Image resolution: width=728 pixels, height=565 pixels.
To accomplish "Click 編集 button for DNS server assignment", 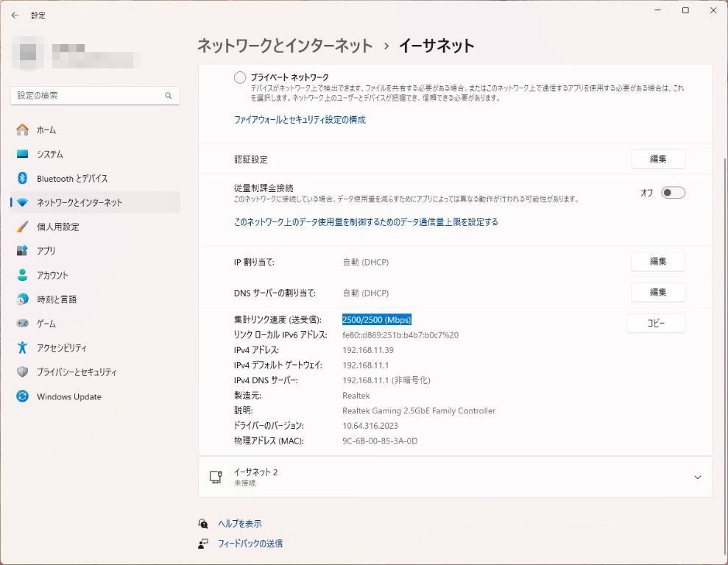I will click(x=657, y=293).
